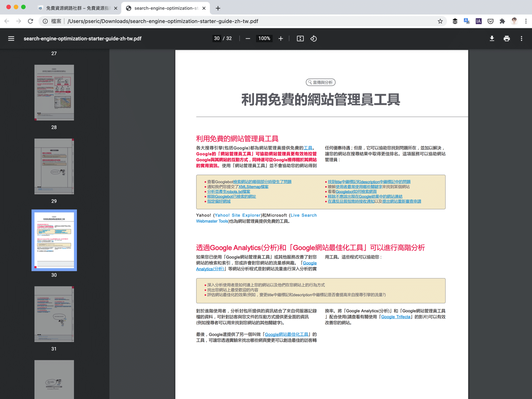The width and height of the screenshot is (532, 399).
Task: Click the 檔案 label in address bar
Action: tap(56, 21)
